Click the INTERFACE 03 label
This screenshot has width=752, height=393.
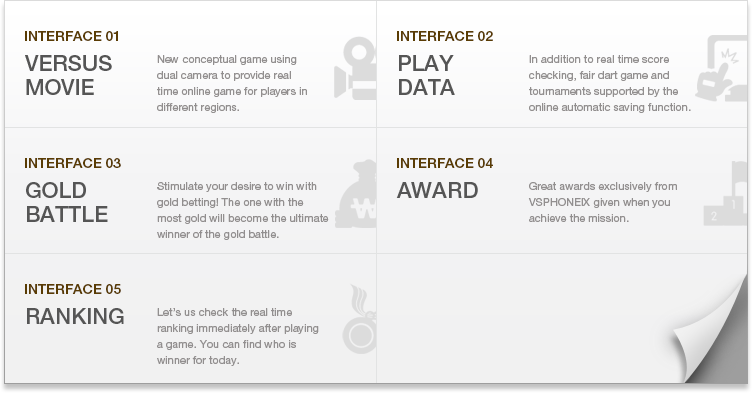[72, 163]
